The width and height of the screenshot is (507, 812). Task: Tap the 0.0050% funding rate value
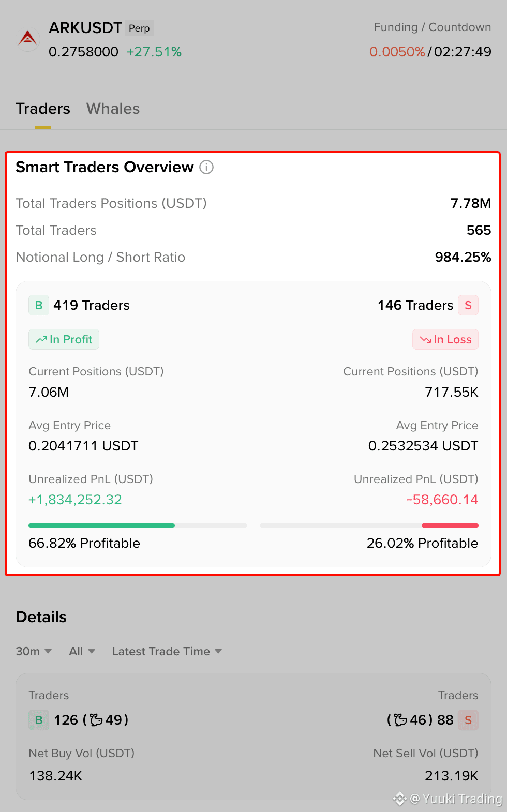tap(397, 52)
